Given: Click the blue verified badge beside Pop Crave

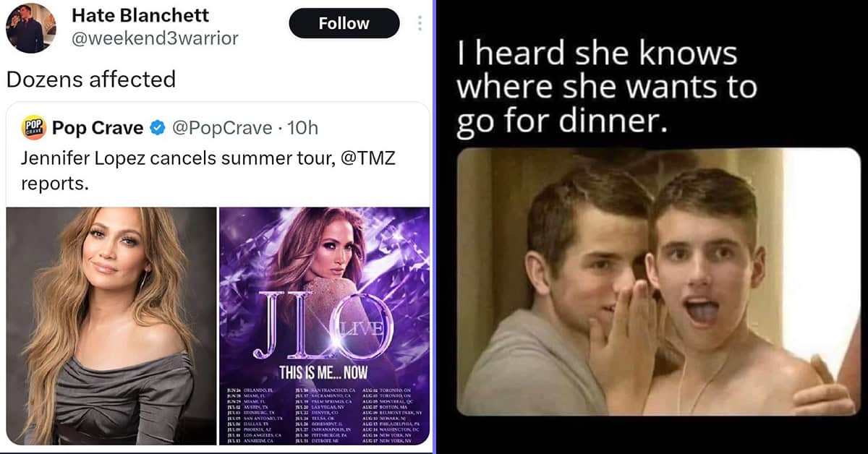Looking at the screenshot, I should pyautogui.click(x=157, y=128).
